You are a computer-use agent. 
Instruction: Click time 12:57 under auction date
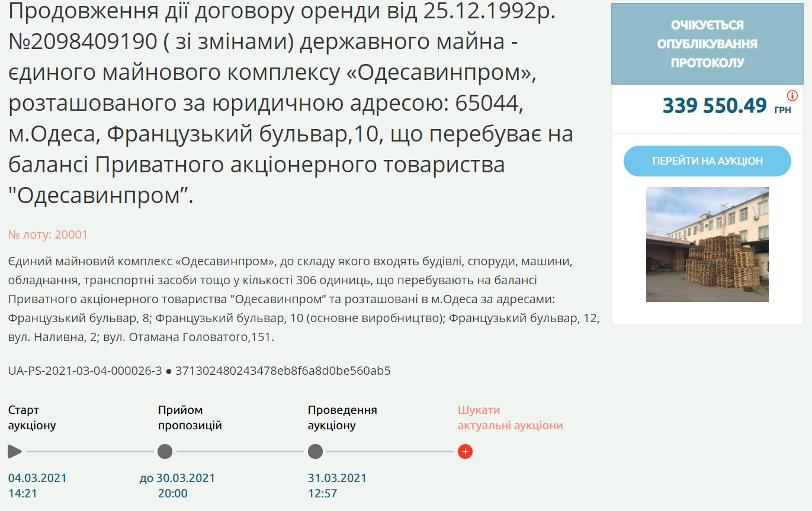pyautogui.click(x=322, y=493)
